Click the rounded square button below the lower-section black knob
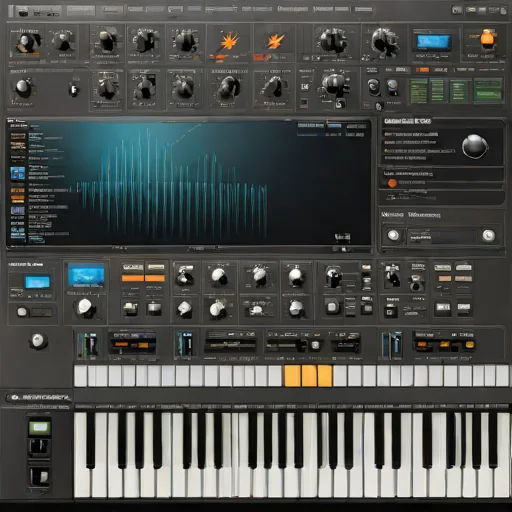 coord(332,307)
